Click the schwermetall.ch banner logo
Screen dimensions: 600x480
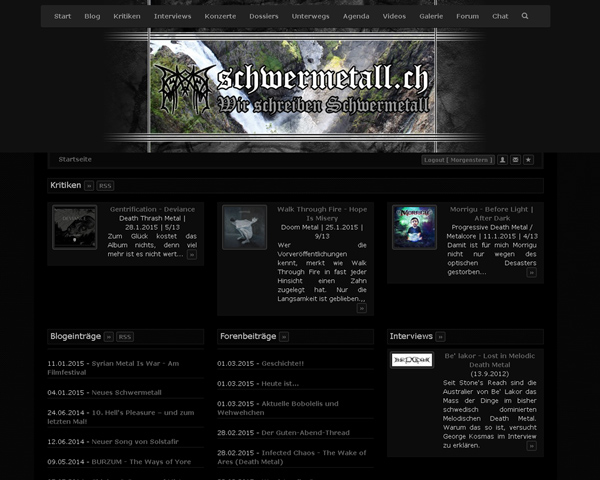tap(293, 87)
